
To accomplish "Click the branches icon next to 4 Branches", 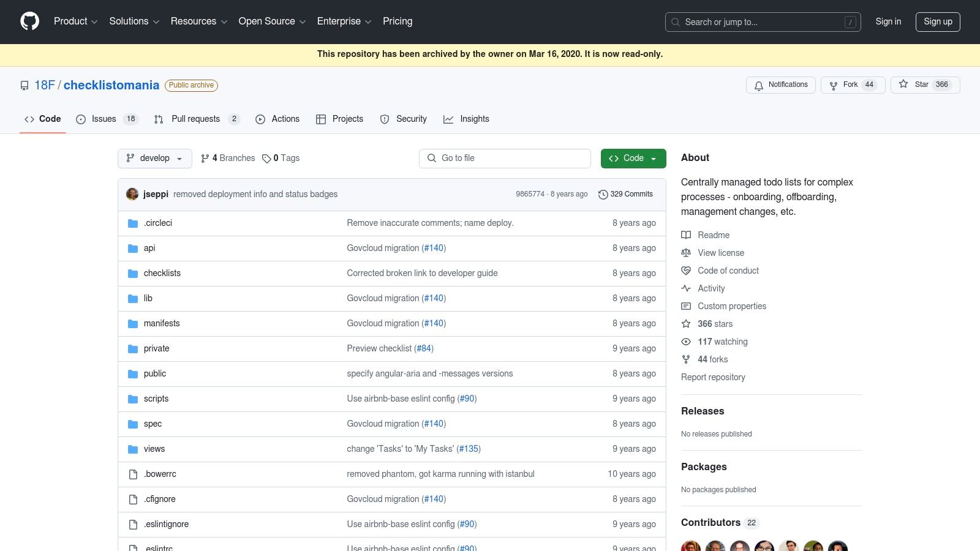I will [x=205, y=159].
